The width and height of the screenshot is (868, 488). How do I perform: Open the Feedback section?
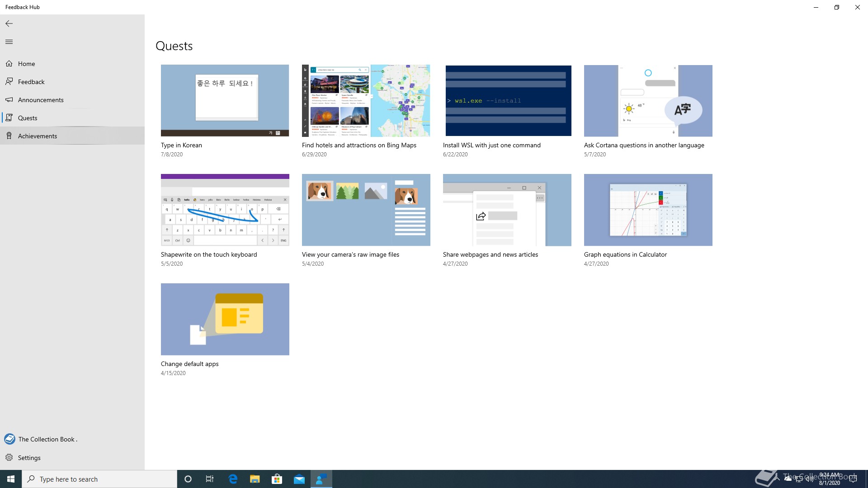pyautogui.click(x=72, y=82)
